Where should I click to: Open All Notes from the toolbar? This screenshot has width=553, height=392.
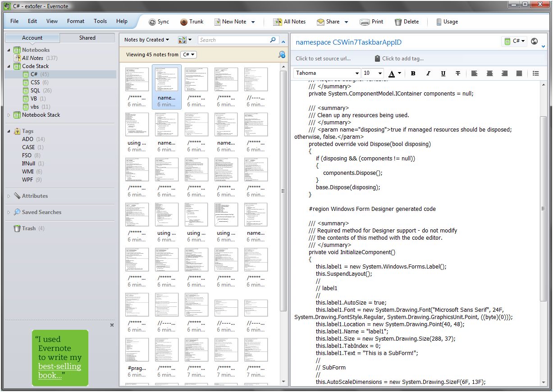[289, 21]
